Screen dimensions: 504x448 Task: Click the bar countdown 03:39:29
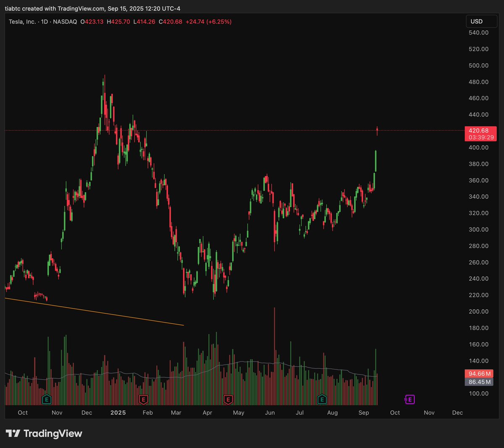(480, 137)
